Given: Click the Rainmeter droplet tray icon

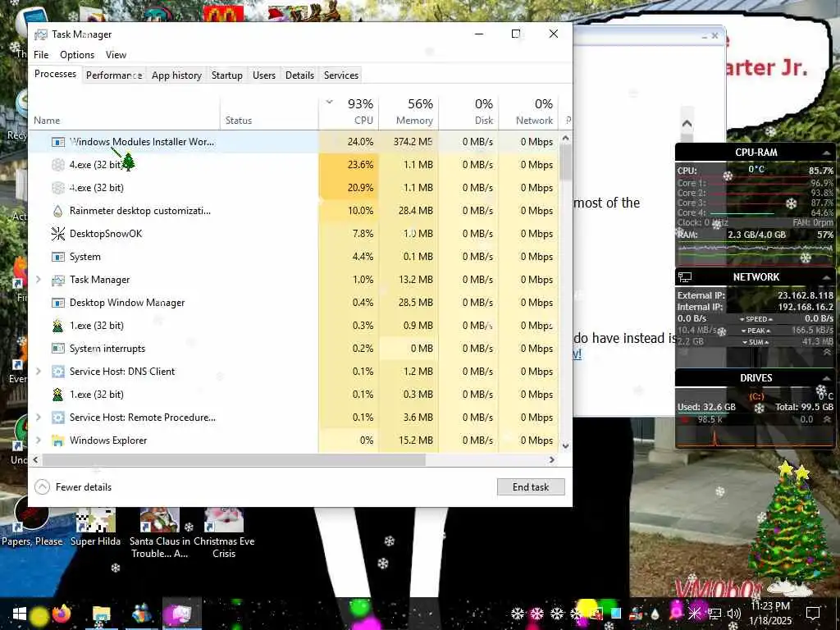Looking at the screenshot, I should (655, 614).
